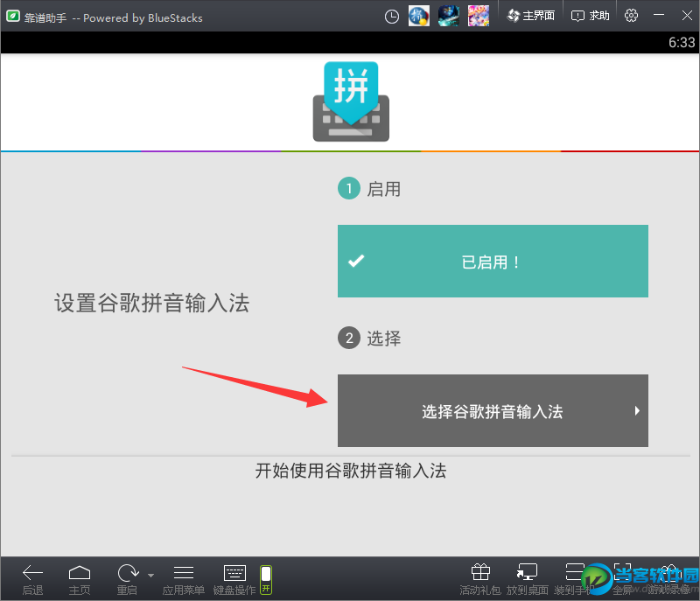The height and width of the screenshot is (601, 700).
Task: Click the 选择 step label
Action: (x=383, y=339)
